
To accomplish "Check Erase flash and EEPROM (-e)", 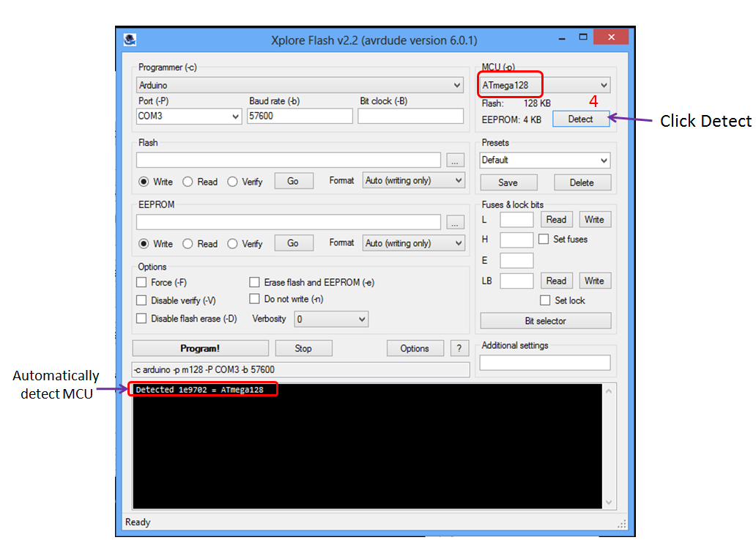I will point(254,282).
